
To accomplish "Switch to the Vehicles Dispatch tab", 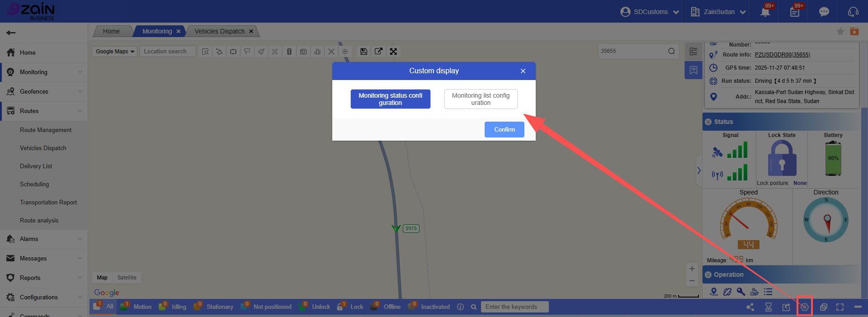I will click(x=219, y=31).
